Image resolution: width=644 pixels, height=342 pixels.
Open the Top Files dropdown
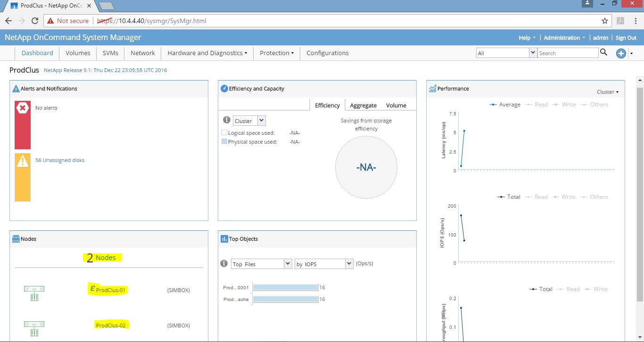point(288,264)
